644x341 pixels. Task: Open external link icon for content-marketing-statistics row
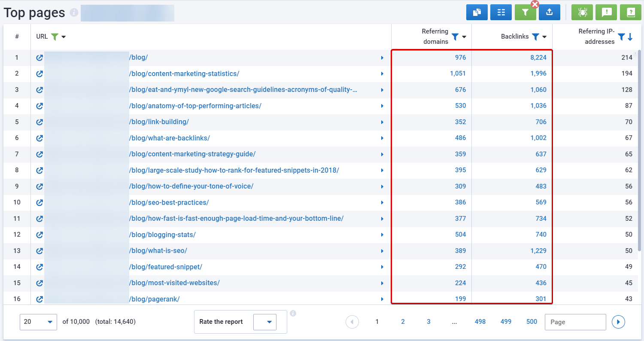click(x=39, y=74)
